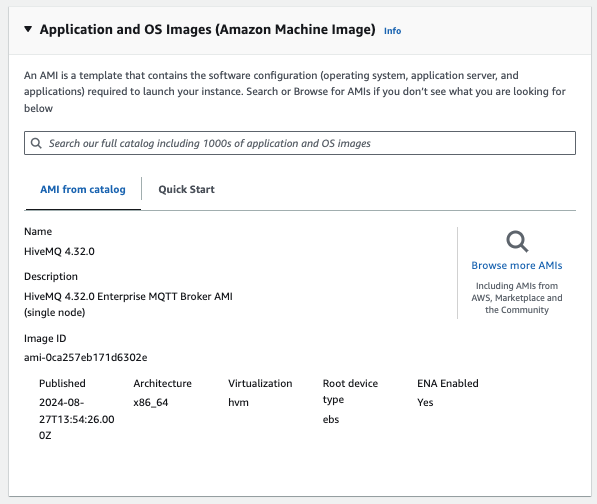Click the AMI catalog search field

pyautogui.click(x=300, y=143)
